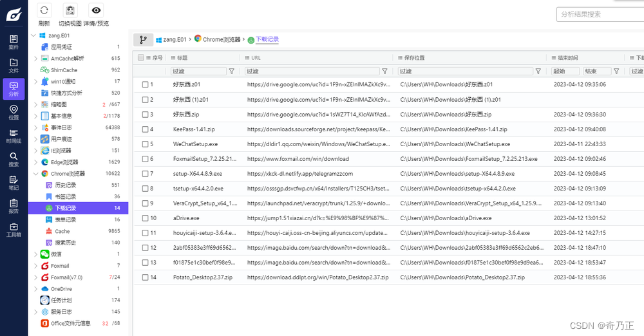The height and width of the screenshot is (336, 644).
Task: Expand the service log tree node
Action: (35, 312)
